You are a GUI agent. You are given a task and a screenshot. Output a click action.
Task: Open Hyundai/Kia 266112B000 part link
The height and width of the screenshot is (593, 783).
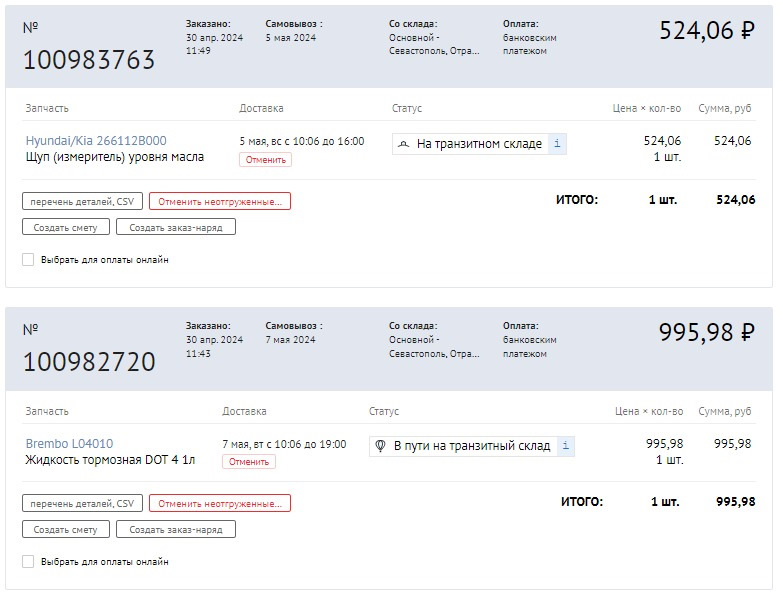pyautogui.click(x=96, y=141)
